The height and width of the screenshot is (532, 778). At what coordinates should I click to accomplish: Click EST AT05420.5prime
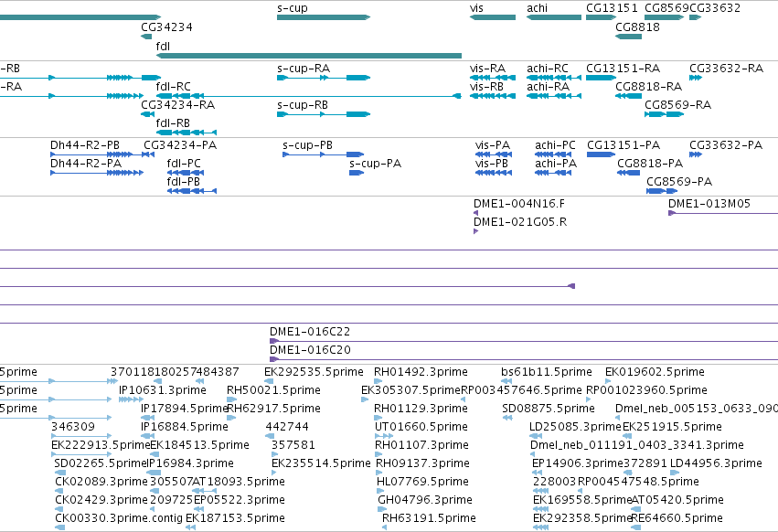pyautogui.click(x=636, y=509)
